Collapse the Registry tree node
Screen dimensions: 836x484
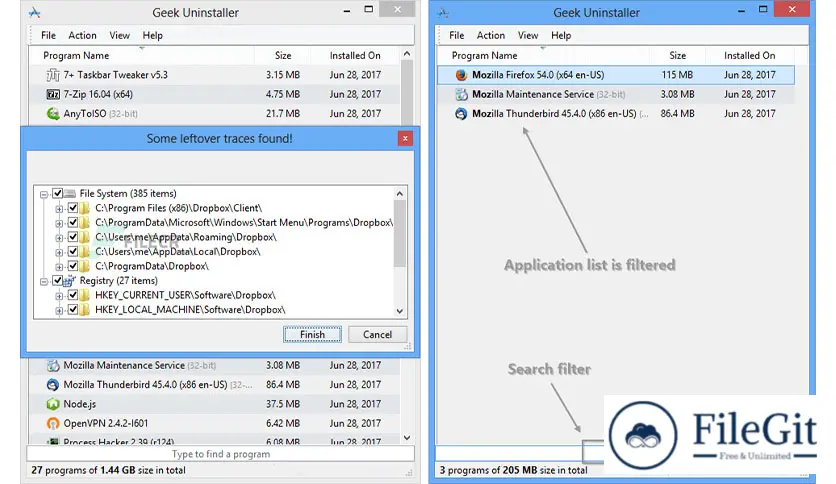[x=44, y=281]
